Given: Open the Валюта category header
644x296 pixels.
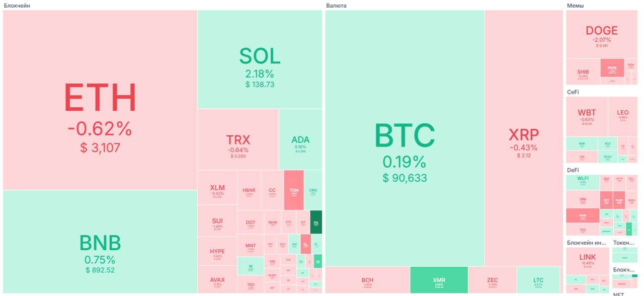Looking at the screenshot, I should pos(336,6).
